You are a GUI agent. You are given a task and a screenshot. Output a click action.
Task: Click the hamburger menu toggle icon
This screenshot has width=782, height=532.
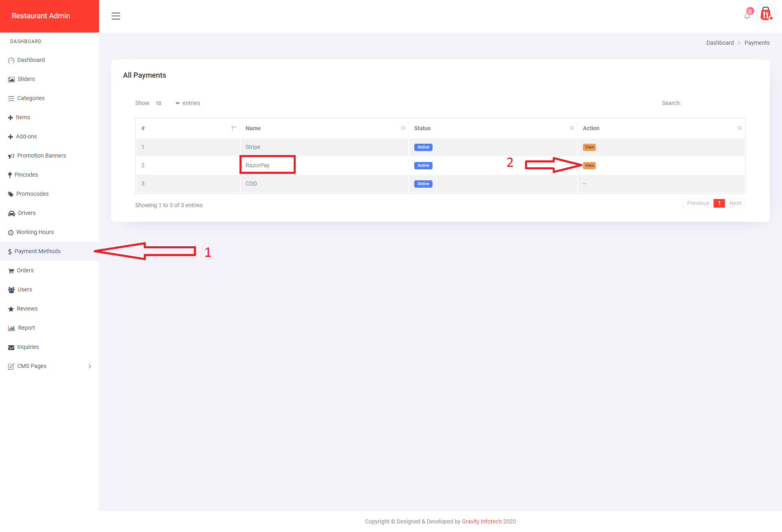pos(116,16)
